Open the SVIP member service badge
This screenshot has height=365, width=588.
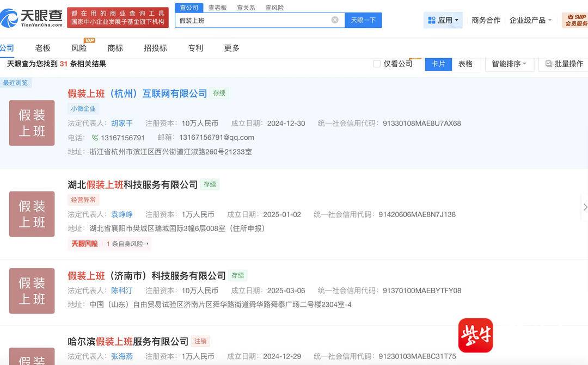coord(575,20)
